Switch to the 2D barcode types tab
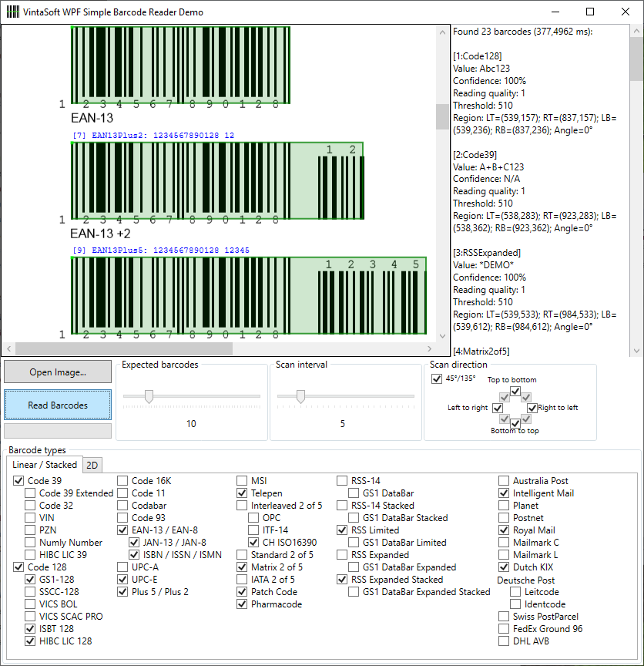 (92, 465)
